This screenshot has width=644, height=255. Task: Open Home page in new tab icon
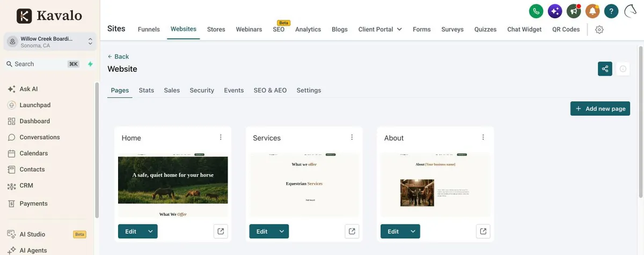(221, 231)
